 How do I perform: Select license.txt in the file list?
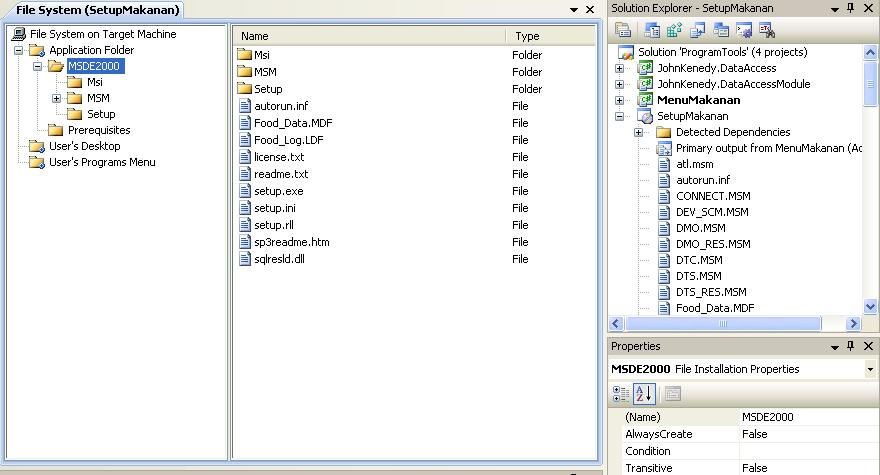[279, 157]
